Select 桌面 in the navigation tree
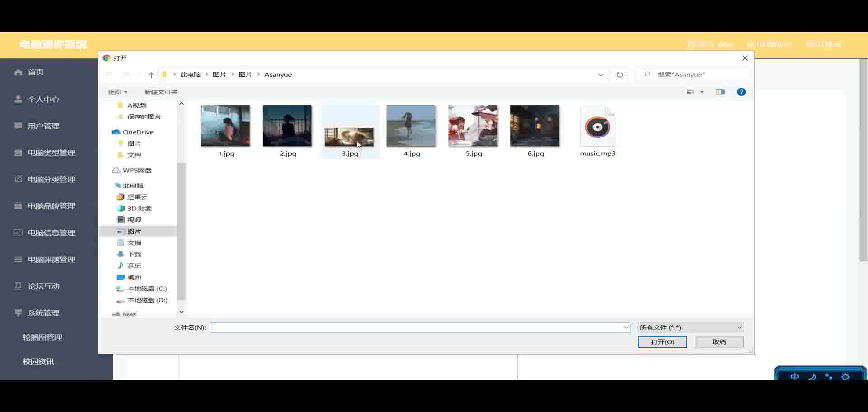Viewport: 868px width, 412px height. (x=134, y=277)
